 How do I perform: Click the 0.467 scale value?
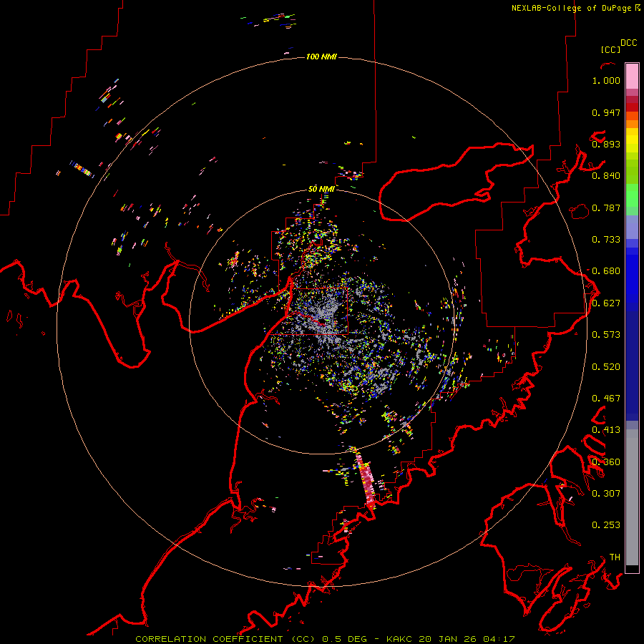tap(606, 399)
